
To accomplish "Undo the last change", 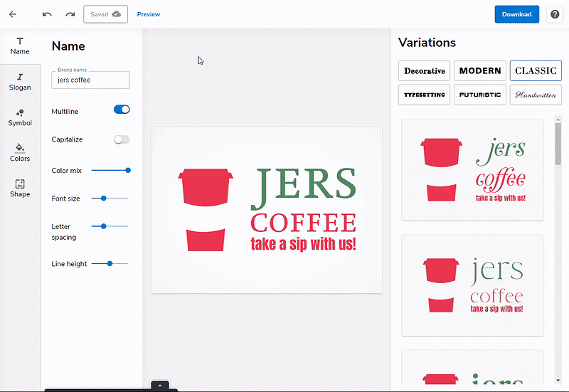I will pyautogui.click(x=47, y=14).
